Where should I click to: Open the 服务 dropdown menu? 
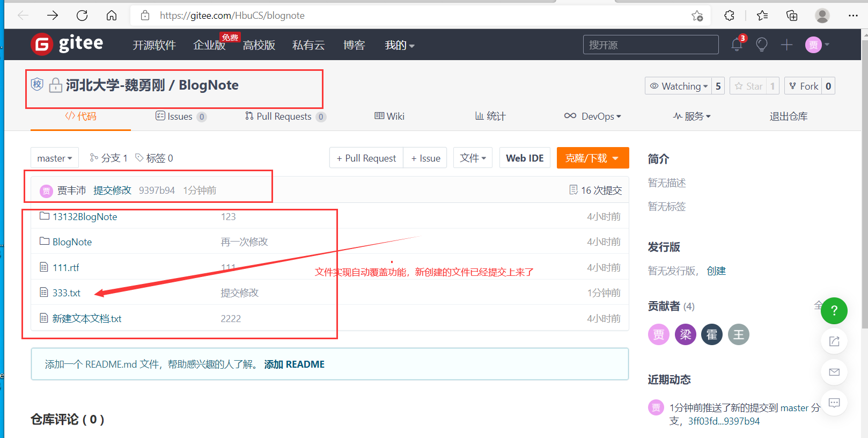point(692,116)
